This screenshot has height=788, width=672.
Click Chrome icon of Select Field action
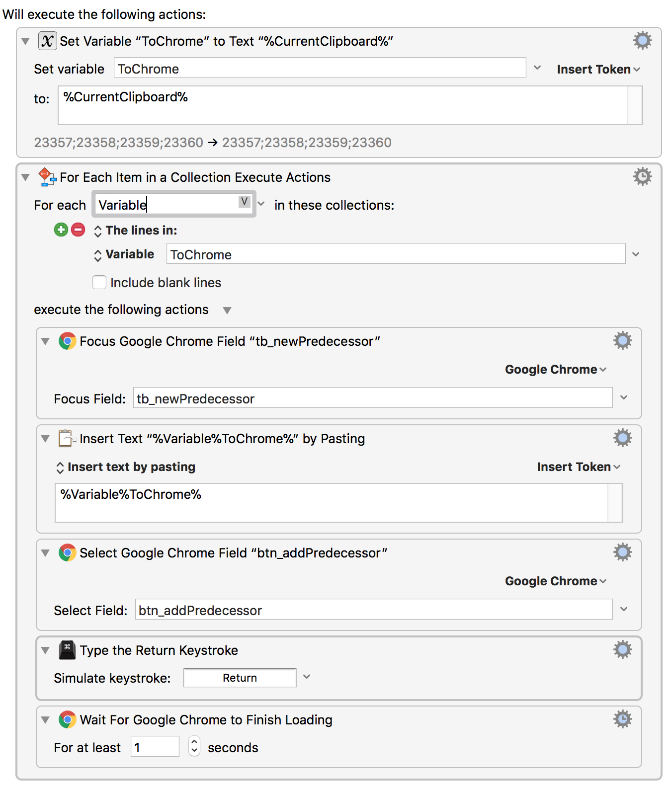click(67, 552)
